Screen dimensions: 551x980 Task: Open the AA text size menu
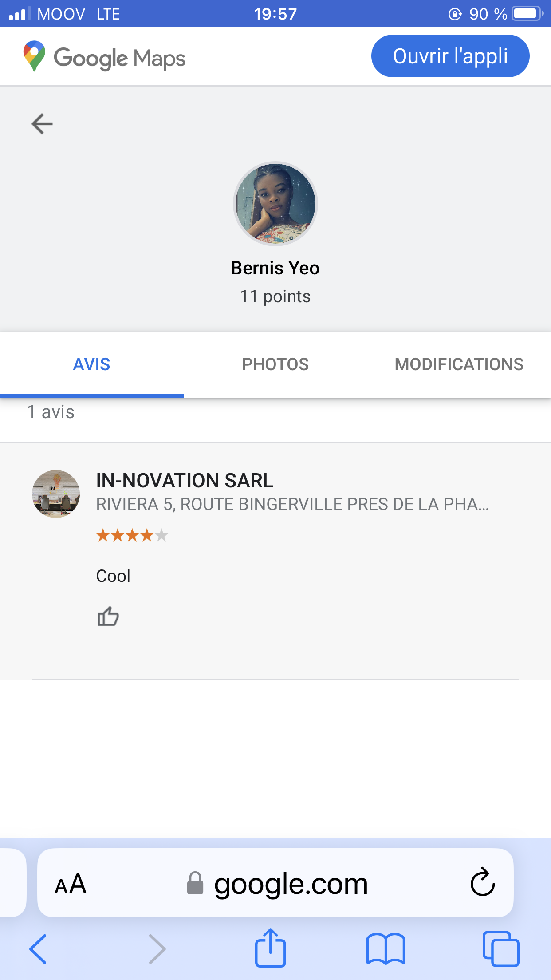point(71,883)
